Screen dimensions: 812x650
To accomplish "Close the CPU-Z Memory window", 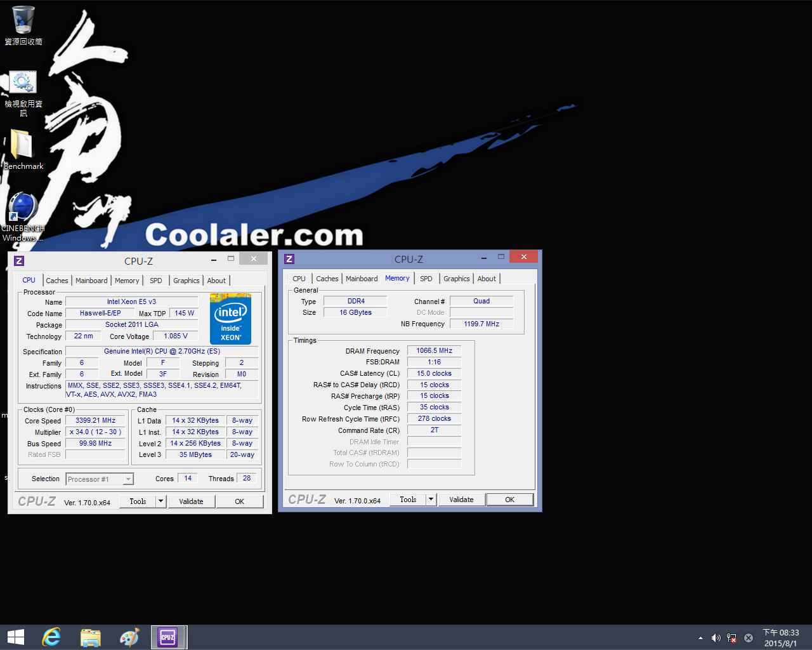I will [524, 256].
